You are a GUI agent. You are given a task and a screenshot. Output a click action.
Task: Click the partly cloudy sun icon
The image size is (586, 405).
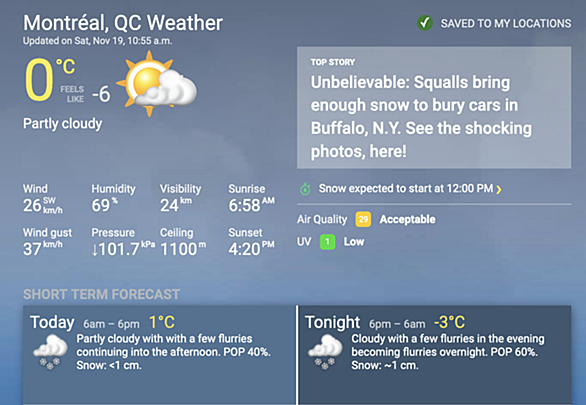point(157,84)
